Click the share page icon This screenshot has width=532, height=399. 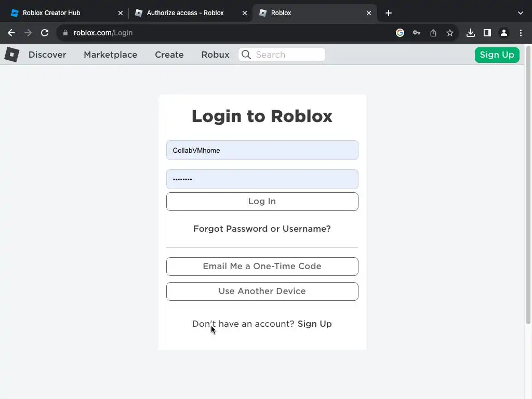433,33
